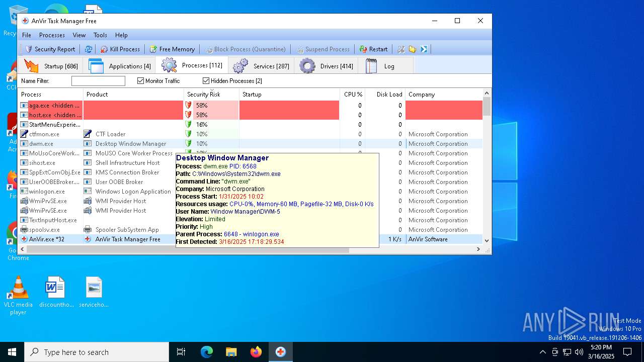Open the File menu
Image resolution: width=644 pixels, height=362 pixels.
pyautogui.click(x=27, y=35)
